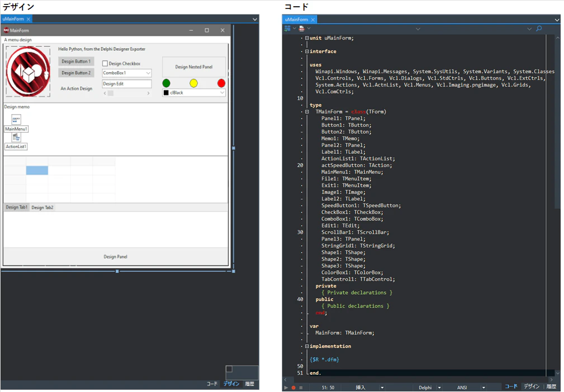Click the horizontal scrollbar right arrow on the form

tap(148, 93)
